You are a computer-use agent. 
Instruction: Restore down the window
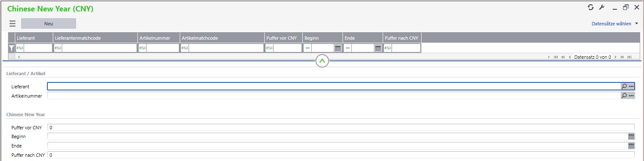tap(625, 7)
